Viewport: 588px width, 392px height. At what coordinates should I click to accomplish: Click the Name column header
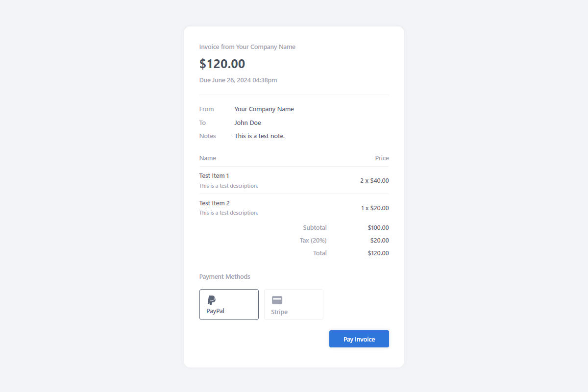pyautogui.click(x=208, y=158)
